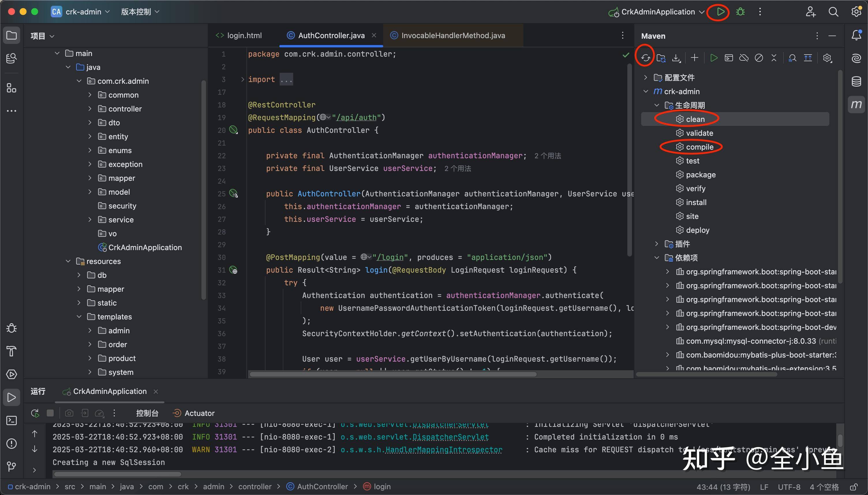The width and height of the screenshot is (868, 495).
Task: Stop the running application
Action: (50, 413)
